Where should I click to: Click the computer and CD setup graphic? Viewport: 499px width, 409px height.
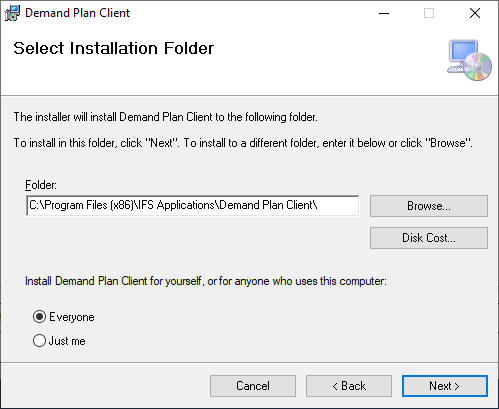click(469, 60)
